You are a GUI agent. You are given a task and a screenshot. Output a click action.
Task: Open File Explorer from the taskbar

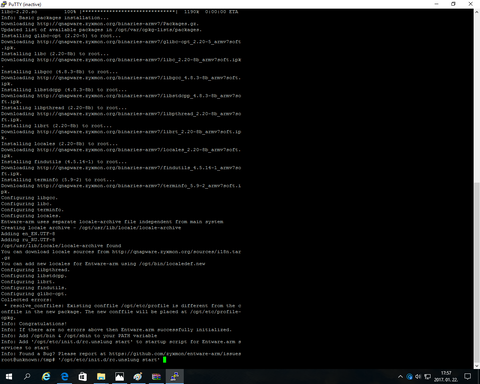tap(101, 377)
